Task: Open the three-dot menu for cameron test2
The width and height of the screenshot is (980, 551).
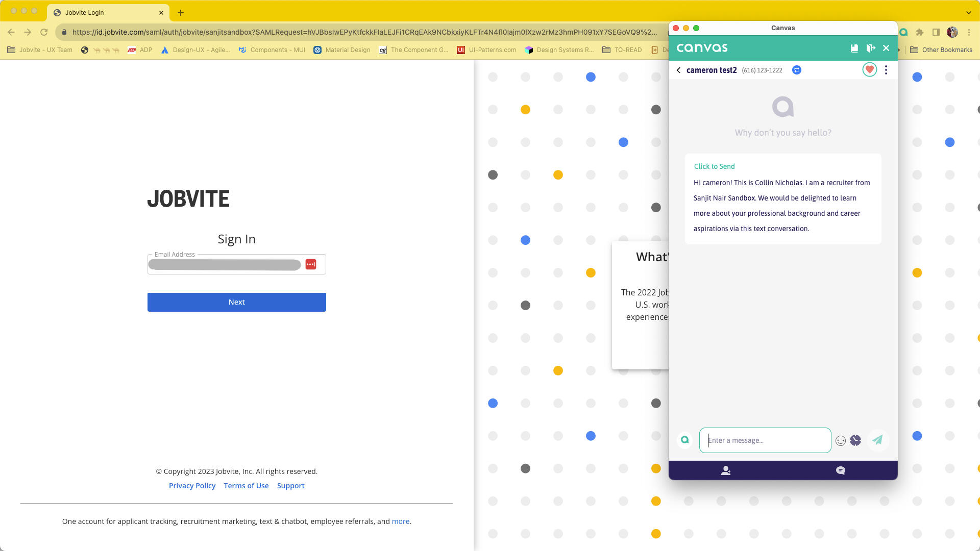Action: (x=886, y=70)
